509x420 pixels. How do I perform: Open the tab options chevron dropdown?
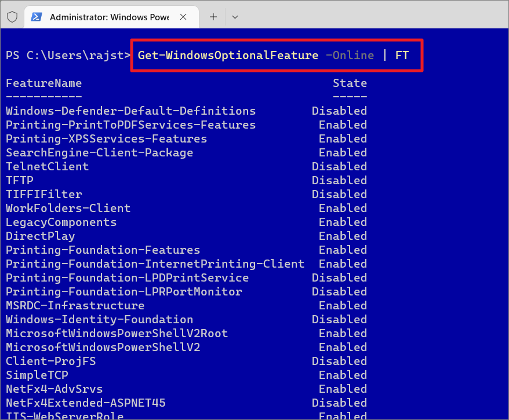pos(235,16)
